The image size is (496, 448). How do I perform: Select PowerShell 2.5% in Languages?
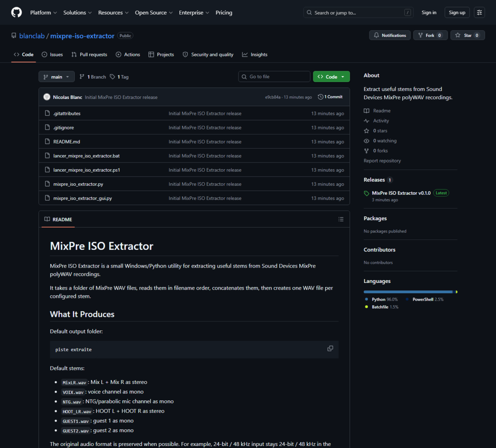[424, 299]
